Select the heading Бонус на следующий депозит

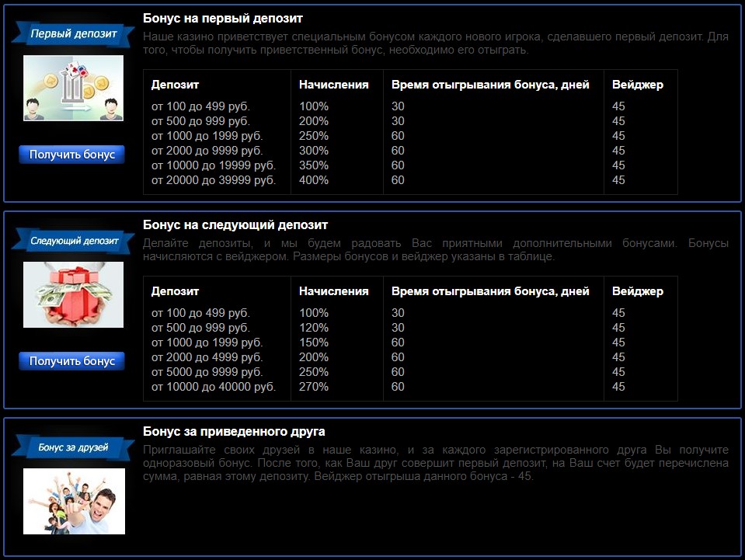click(235, 224)
